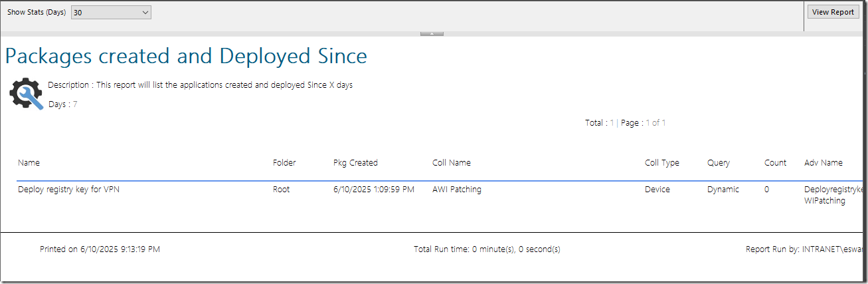Select the Deploy registry key for VPN entry
Image resolution: width=868 pixels, height=284 pixels.
click(68, 190)
